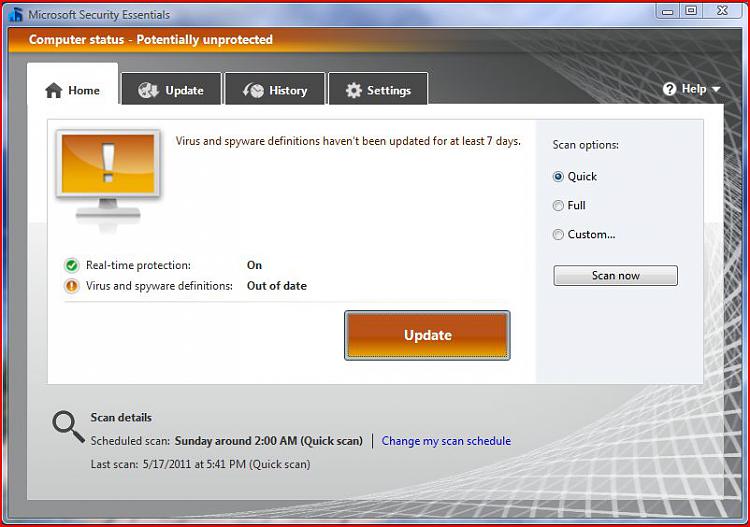Screen dimensions: 750x527
Task: Click the Microsoft Security Essentials title bar icon
Action: click(x=16, y=15)
